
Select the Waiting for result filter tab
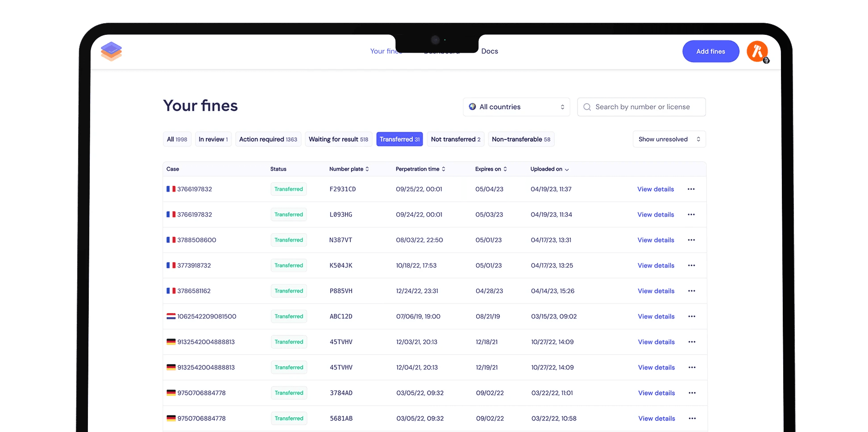click(339, 139)
